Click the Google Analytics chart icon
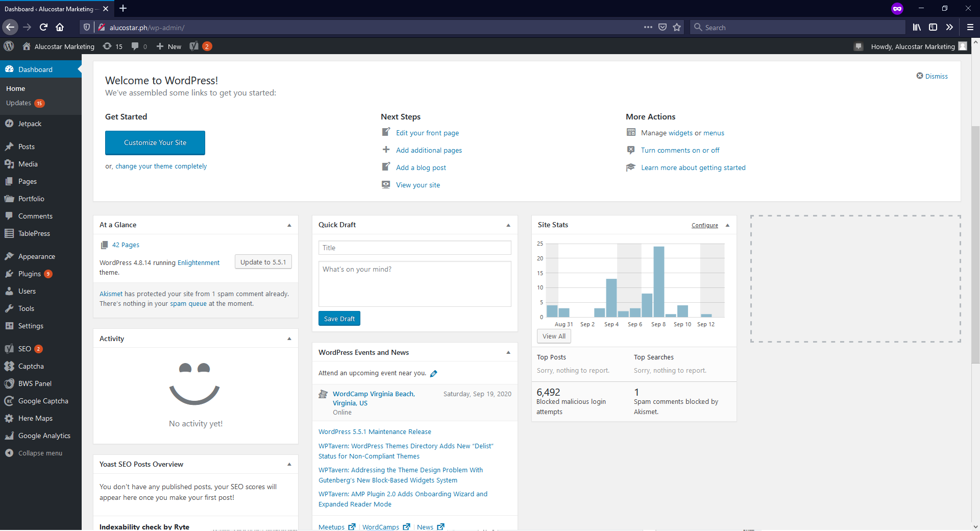Viewport: 980px width, 531px height. click(x=9, y=436)
